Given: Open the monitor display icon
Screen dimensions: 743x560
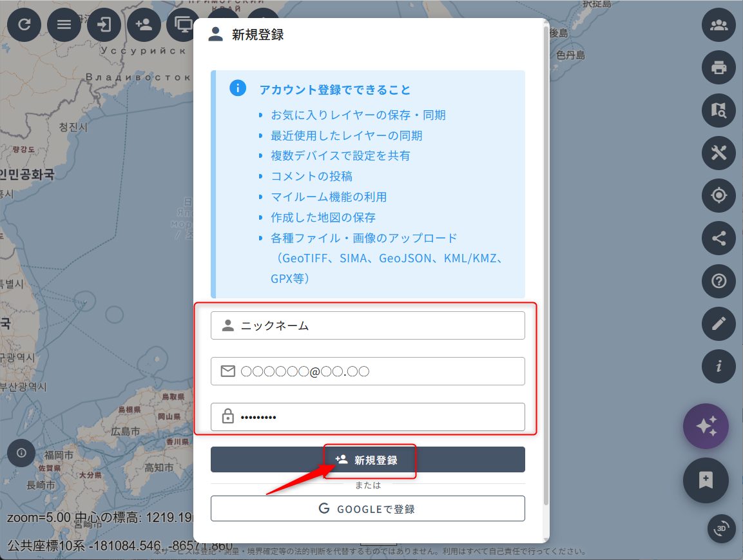Looking at the screenshot, I should pyautogui.click(x=184, y=25).
